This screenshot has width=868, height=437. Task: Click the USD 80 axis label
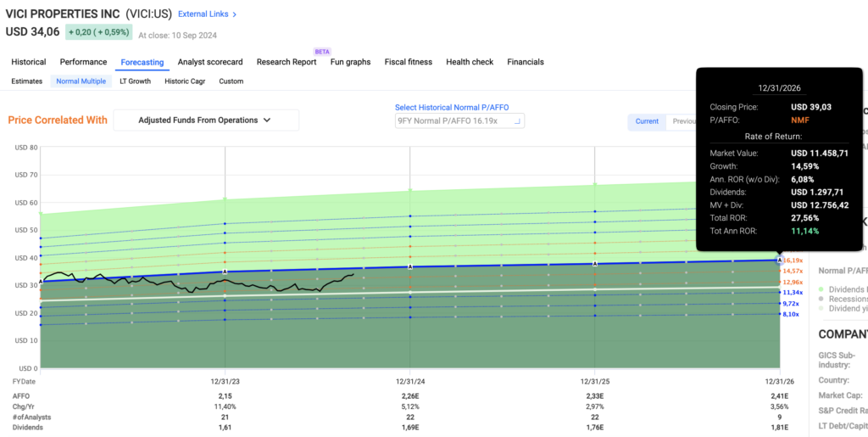[x=26, y=148]
